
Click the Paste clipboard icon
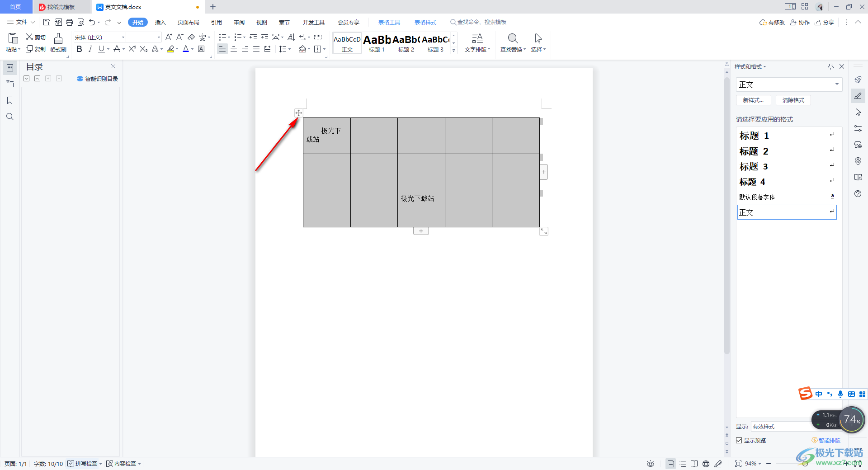coord(13,38)
